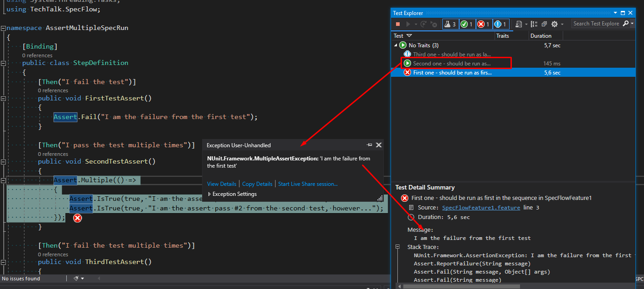644x289 pixels.
Task: Toggle the total tests count filter
Action: 450,24
